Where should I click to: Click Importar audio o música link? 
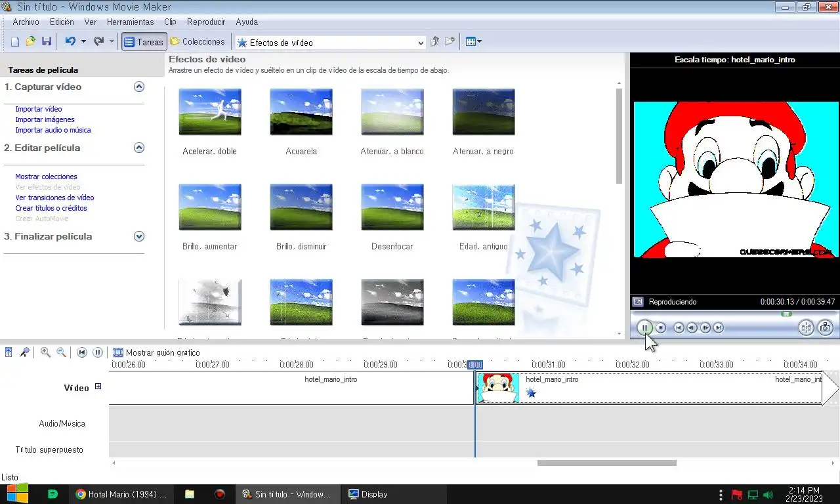coord(53,130)
